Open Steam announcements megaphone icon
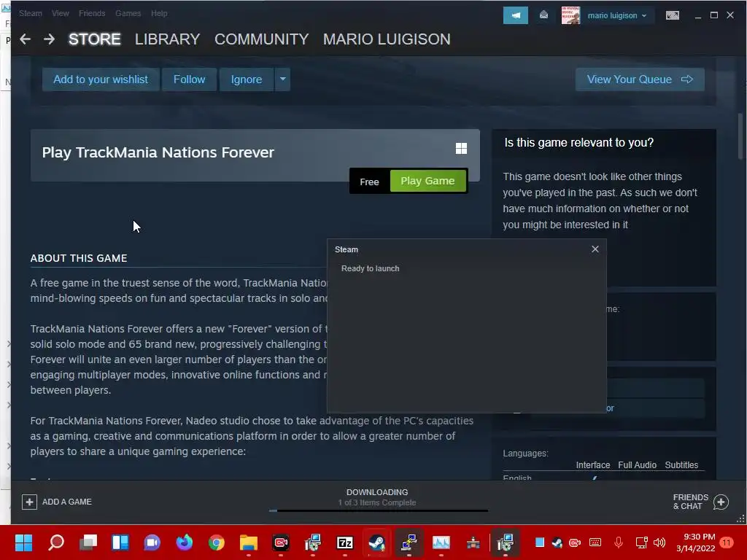Image resolution: width=747 pixels, height=560 pixels. point(516,15)
